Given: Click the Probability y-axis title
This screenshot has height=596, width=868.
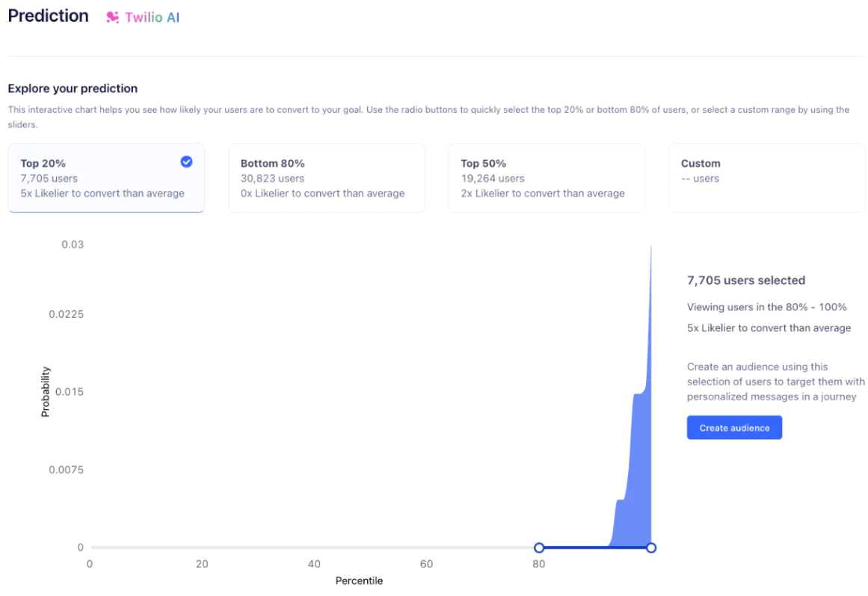Looking at the screenshot, I should pos(46,391).
